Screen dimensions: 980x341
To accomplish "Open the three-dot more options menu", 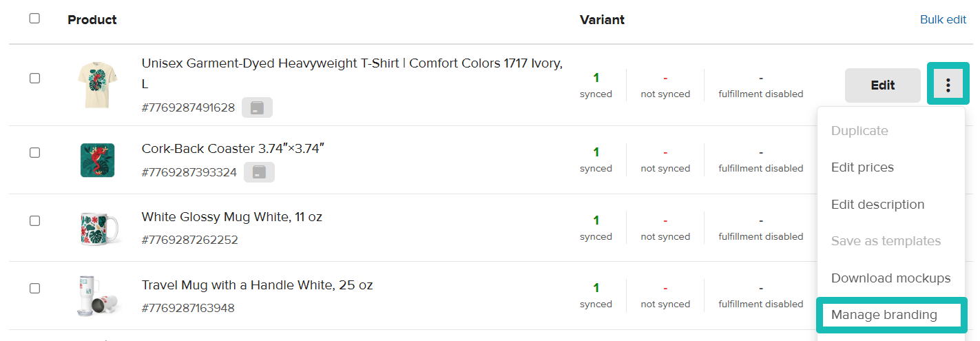I will (x=948, y=85).
